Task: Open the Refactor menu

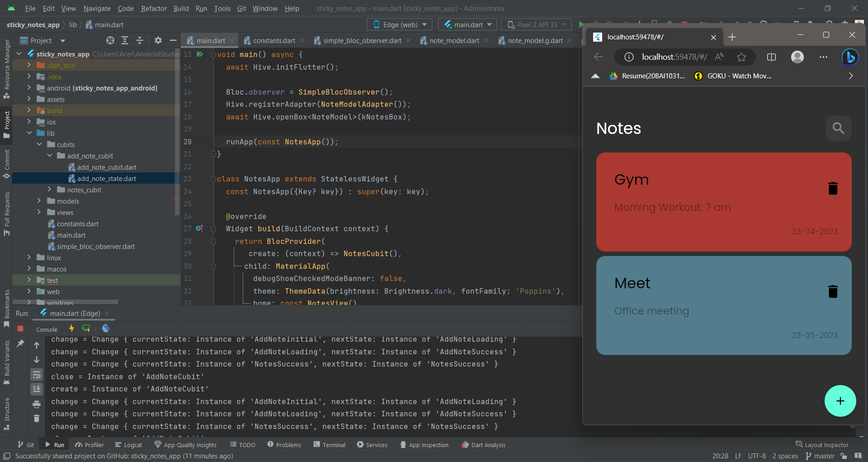Action: (154, 8)
